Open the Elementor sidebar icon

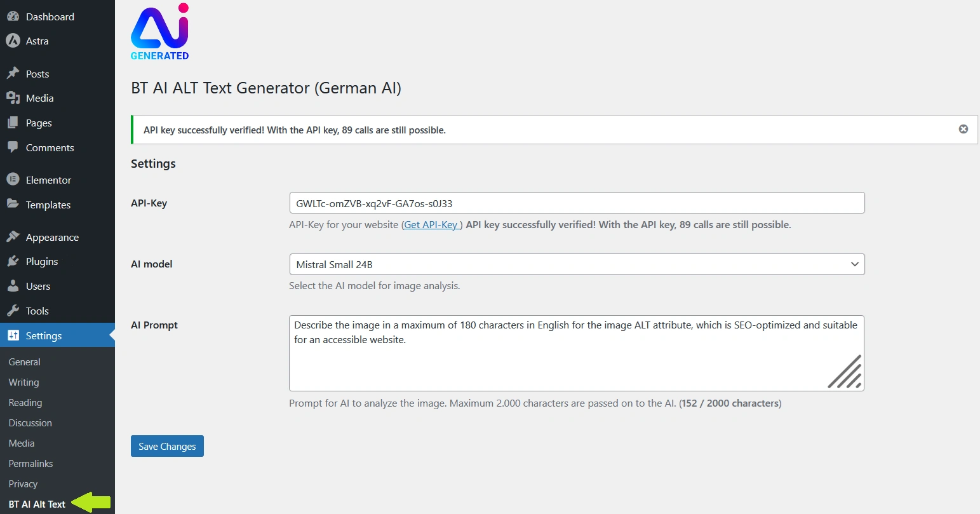coord(13,179)
